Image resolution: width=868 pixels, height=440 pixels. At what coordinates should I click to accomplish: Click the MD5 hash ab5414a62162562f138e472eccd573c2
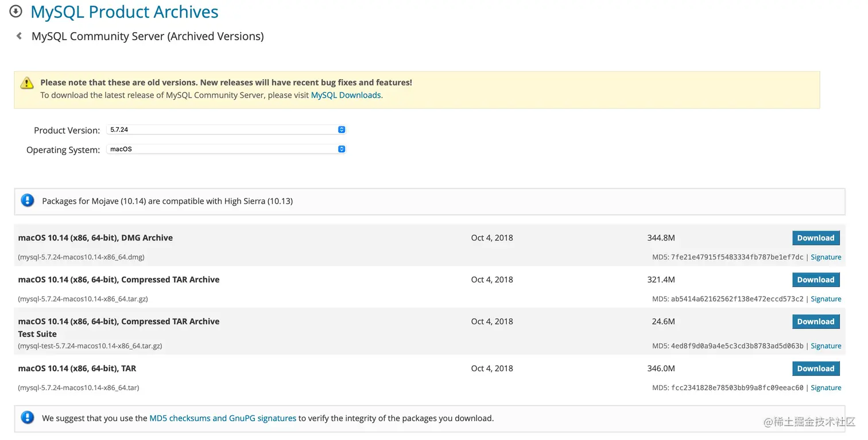(x=737, y=299)
